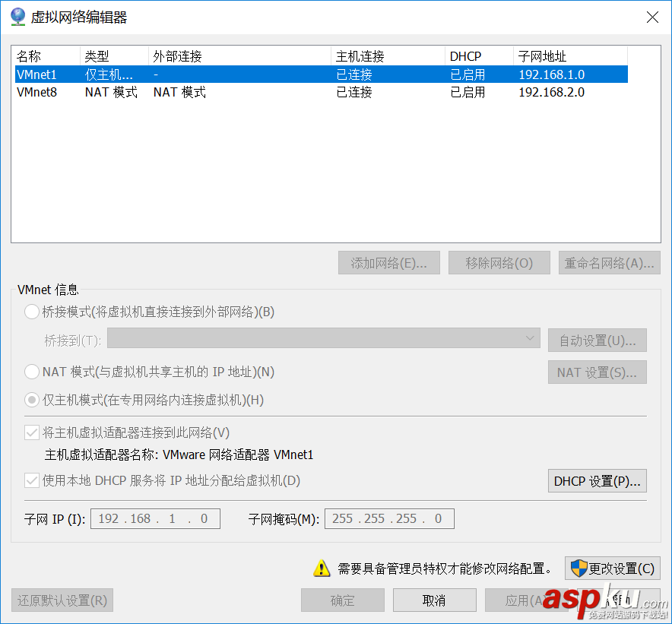Screen dimensions: 672x624
Task: Click the 已启用 DHCP cell of VMnet1
Action: click(x=468, y=74)
